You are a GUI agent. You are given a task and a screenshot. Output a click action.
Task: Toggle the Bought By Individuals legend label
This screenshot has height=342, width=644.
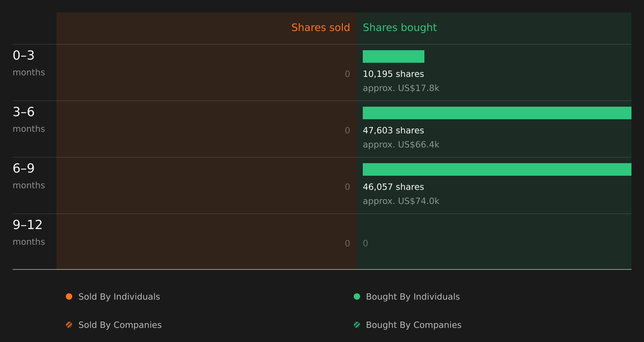413,297
